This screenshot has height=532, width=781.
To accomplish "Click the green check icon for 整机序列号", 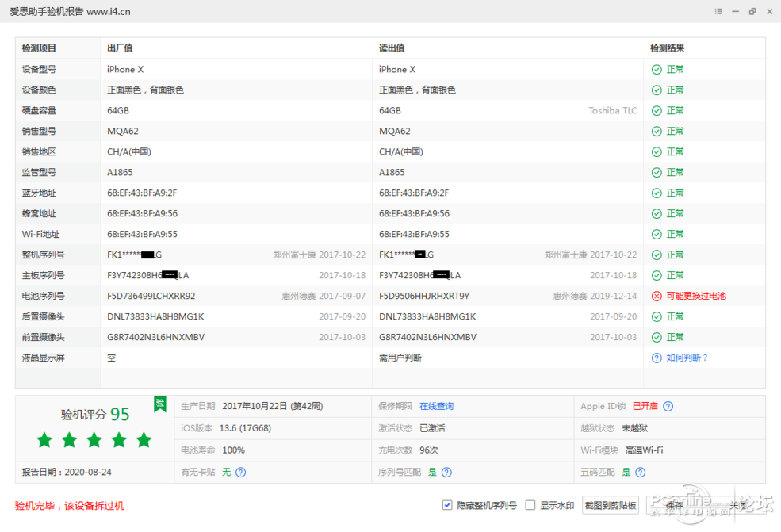I will [657, 255].
